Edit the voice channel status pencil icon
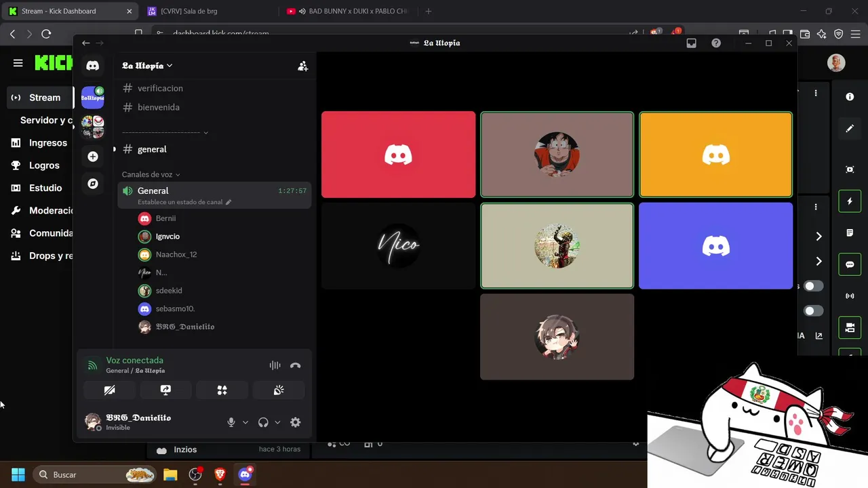The width and height of the screenshot is (868, 488). click(229, 202)
